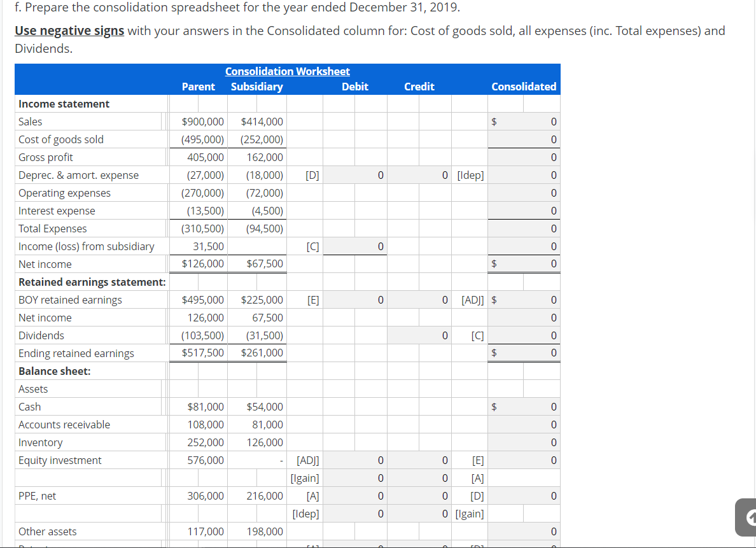
Task: Click the [ADJ] Debit field for Equity investment
Action: point(354,460)
